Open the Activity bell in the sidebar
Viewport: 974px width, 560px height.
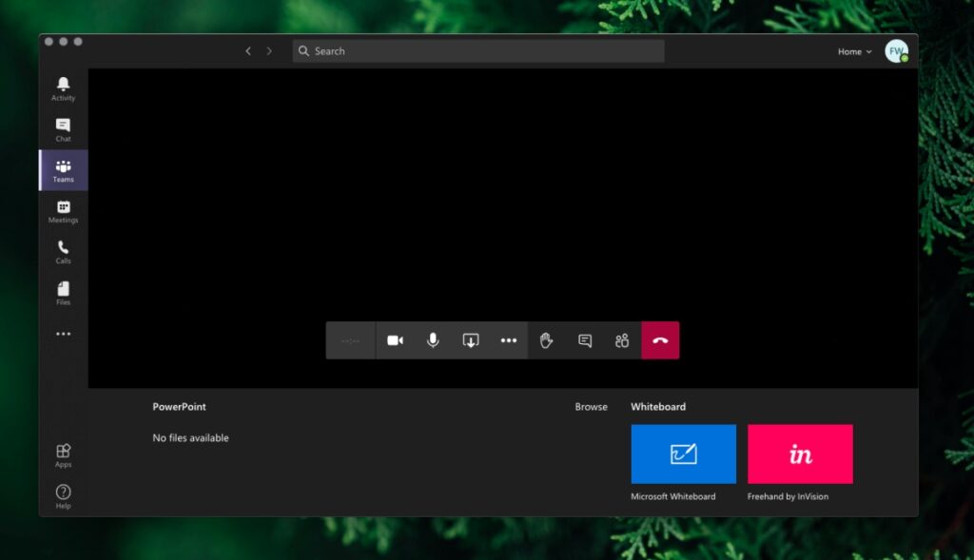point(63,88)
